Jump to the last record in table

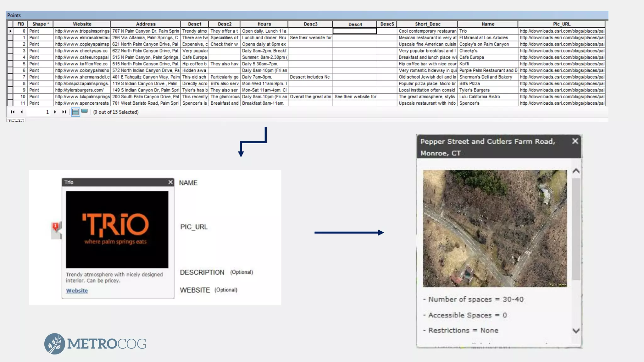coord(64,112)
